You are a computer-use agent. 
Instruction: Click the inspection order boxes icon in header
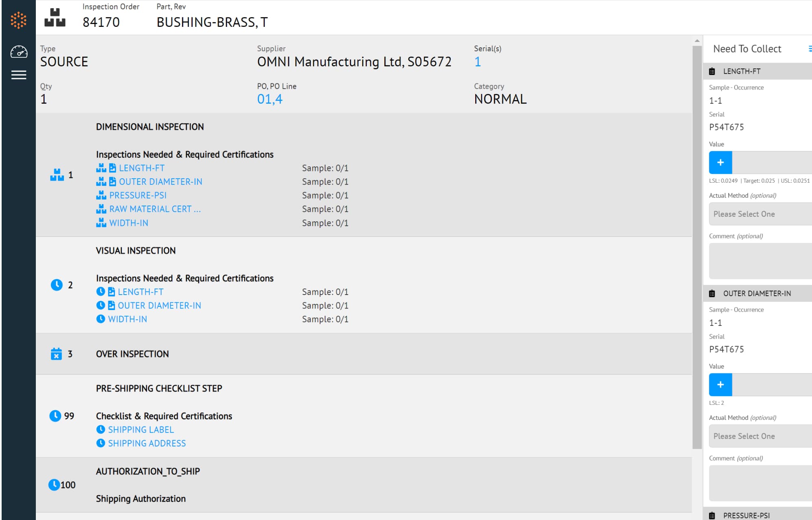(x=55, y=17)
